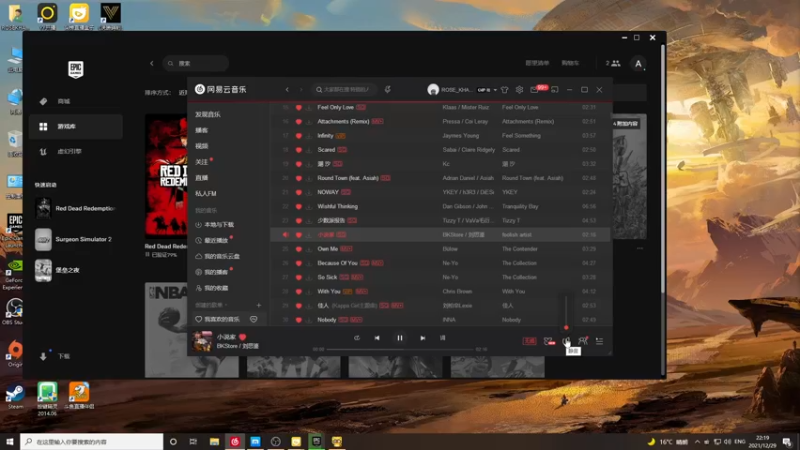Open the sound effects icon in player bar

[x=548, y=341]
